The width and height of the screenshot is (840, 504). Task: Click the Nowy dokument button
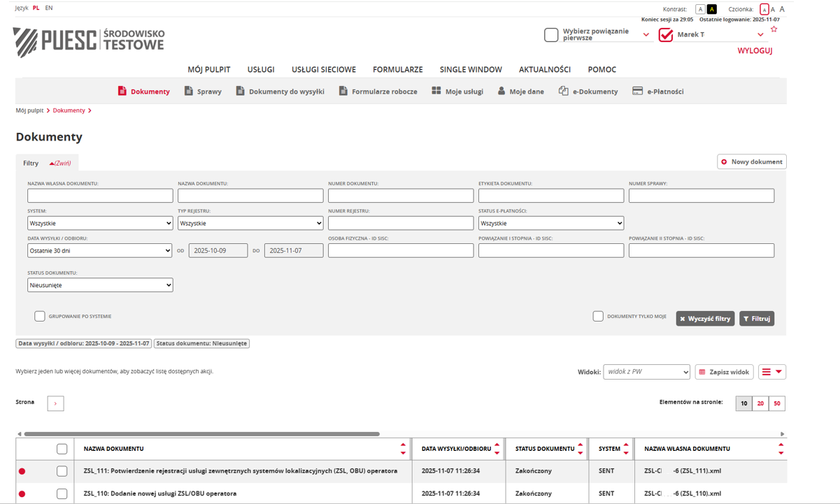pyautogui.click(x=752, y=161)
